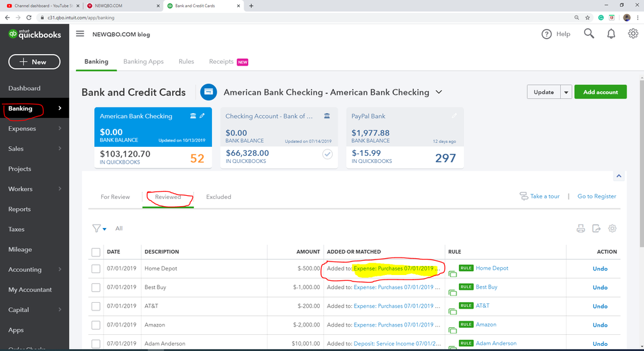The width and height of the screenshot is (644, 351).
Task: Expand the Capital sidebar submenu
Action: 60,310
